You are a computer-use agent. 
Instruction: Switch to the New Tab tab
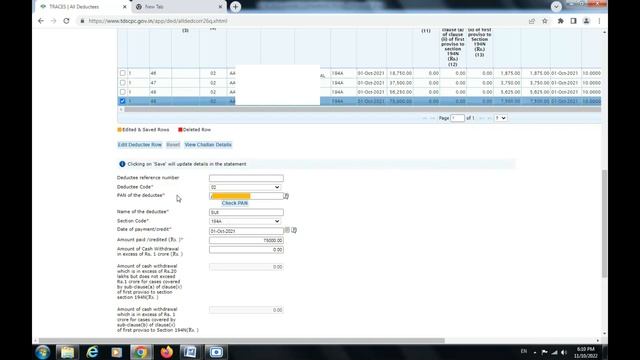(x=179, y=7)
